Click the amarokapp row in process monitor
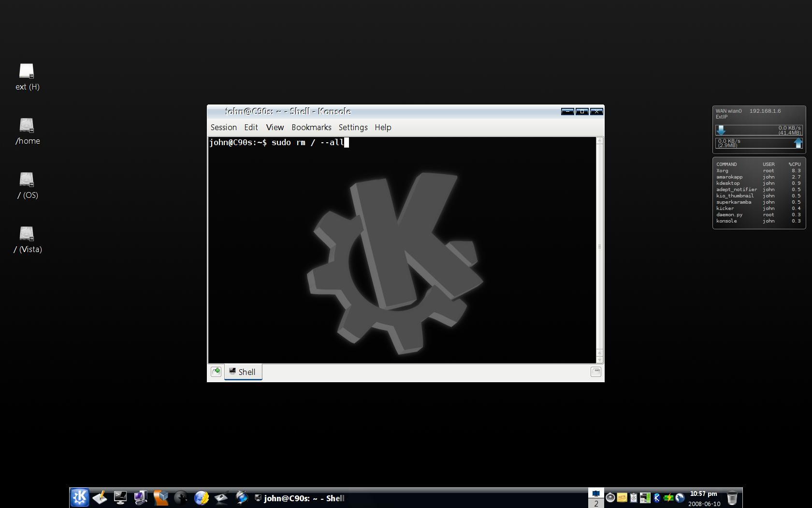Image resolution: width=812 pixels, height=508 pixels. tap(758, 177)
